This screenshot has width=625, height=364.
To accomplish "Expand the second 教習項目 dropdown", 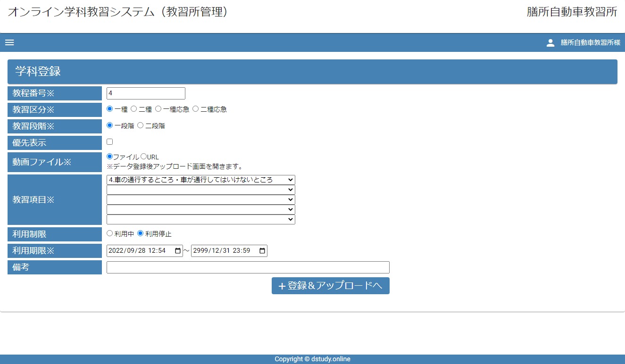I will (x=200, y=190).
